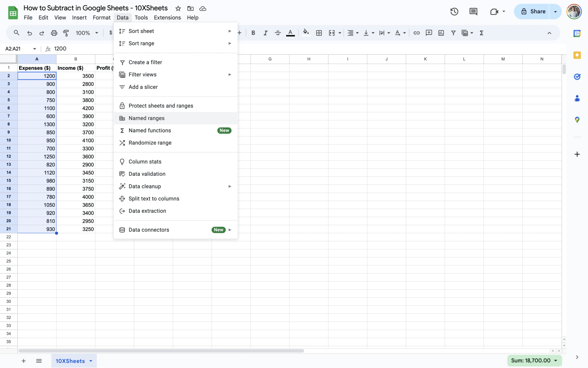
Task: Insert a chart
Action: click(x=441, y=33)
